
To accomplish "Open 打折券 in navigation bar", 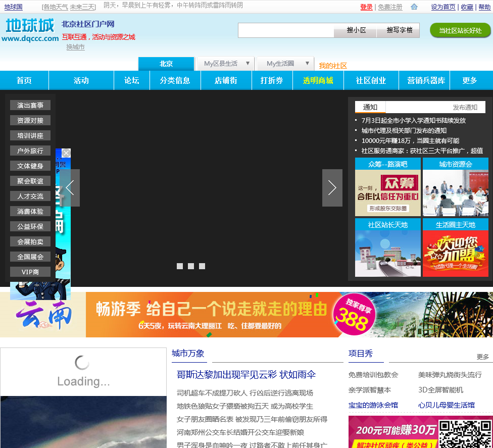I will click(272, 80).
